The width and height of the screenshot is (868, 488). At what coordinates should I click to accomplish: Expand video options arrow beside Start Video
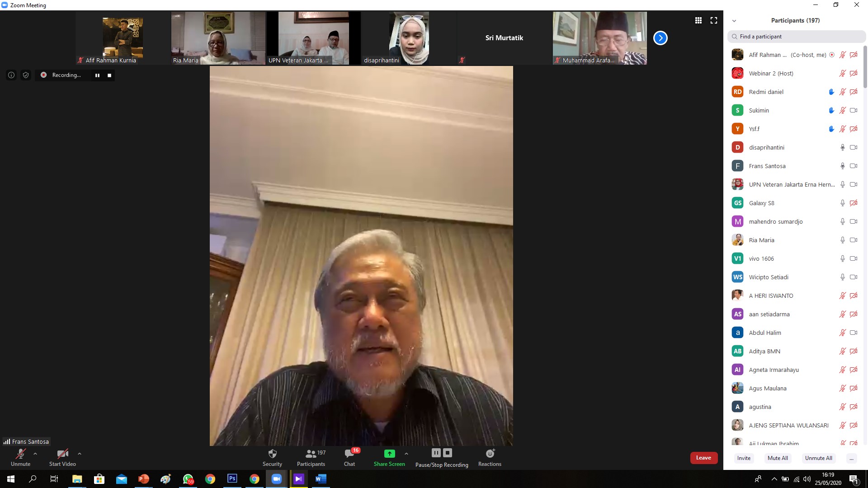tap(80, 454)
